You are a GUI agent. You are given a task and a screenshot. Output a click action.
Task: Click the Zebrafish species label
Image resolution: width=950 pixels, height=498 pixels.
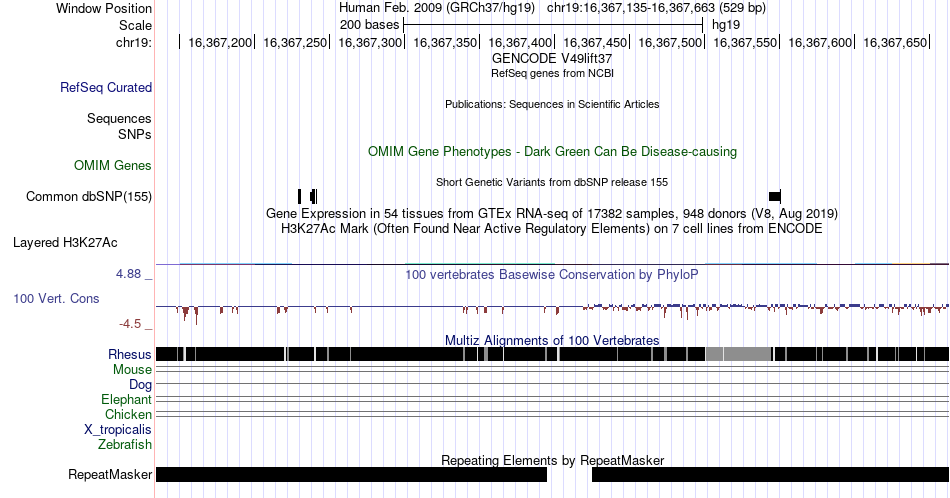(x=125, y=444)
